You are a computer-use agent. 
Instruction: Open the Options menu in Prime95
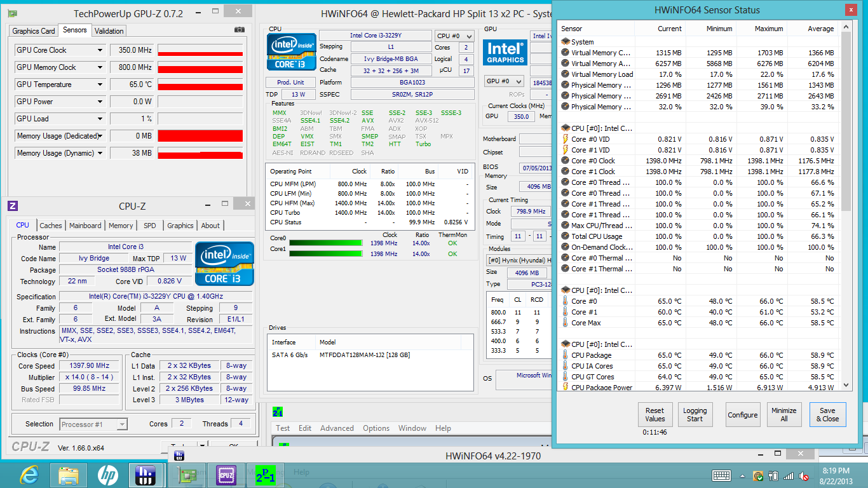(376, 428)
